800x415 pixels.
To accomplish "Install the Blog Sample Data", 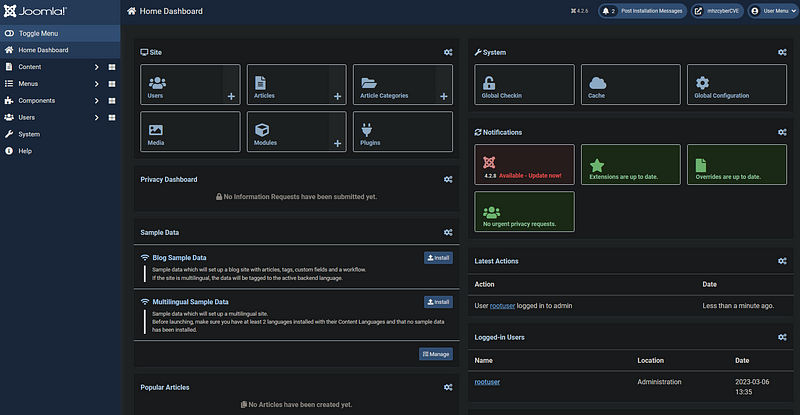I will point(438,258).
